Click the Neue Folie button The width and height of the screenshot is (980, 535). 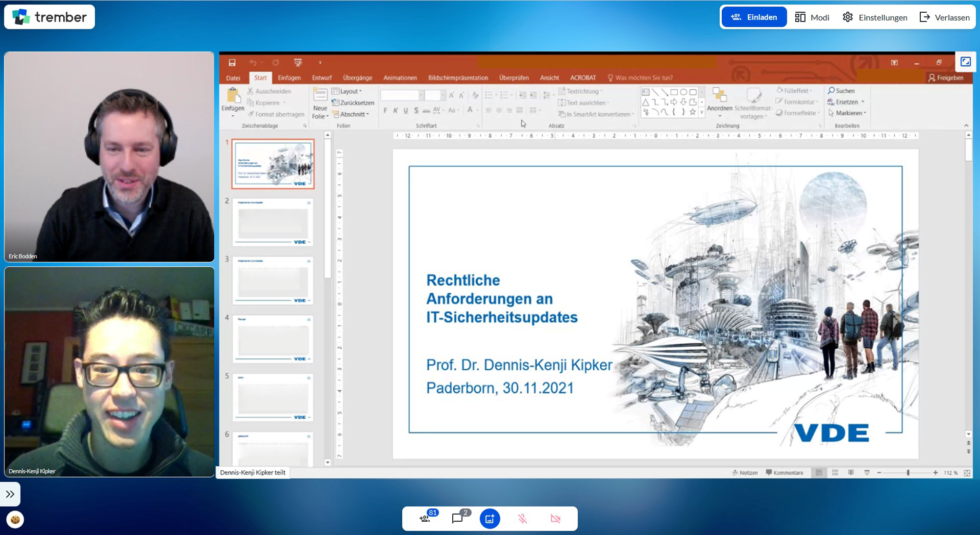coord(320,103)
